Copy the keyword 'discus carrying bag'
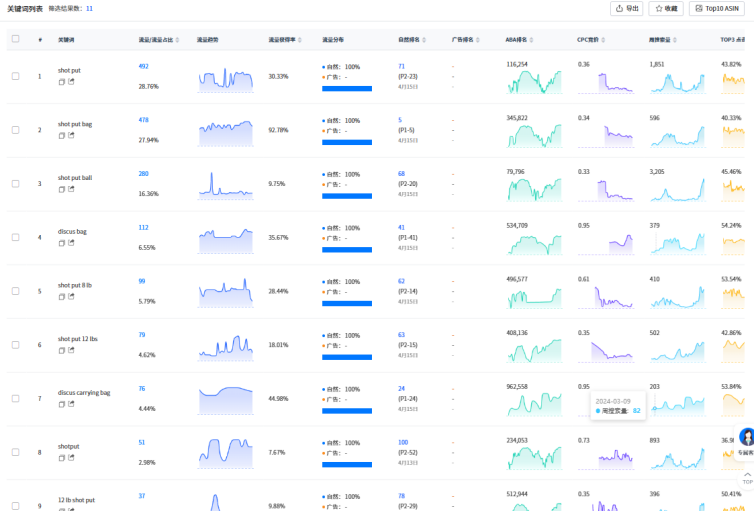Screen dimensions: 754x511 (62, 405)
